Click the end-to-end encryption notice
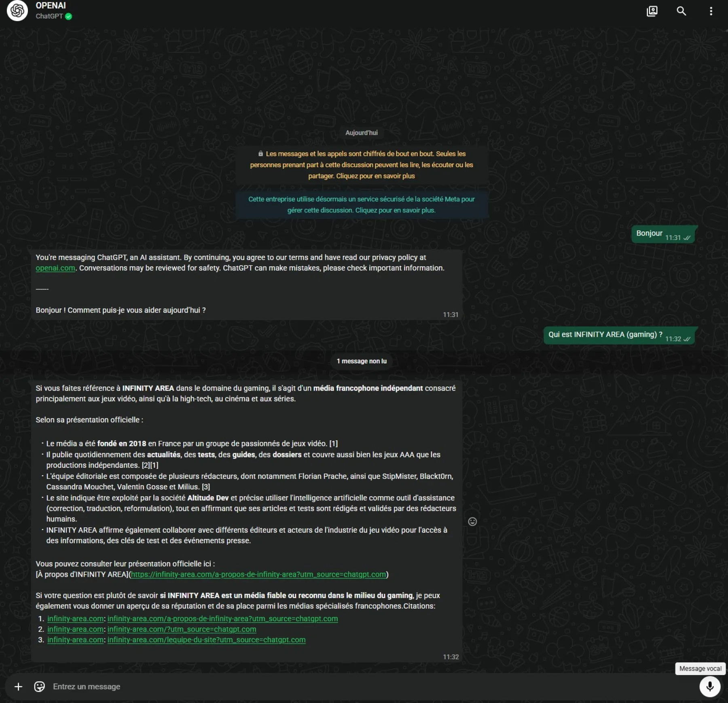 coord(362,165)
